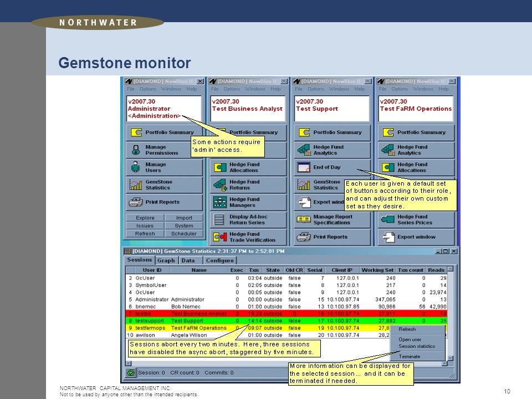Click the Import button
532x399 pixels.
[x=184, y=218]
